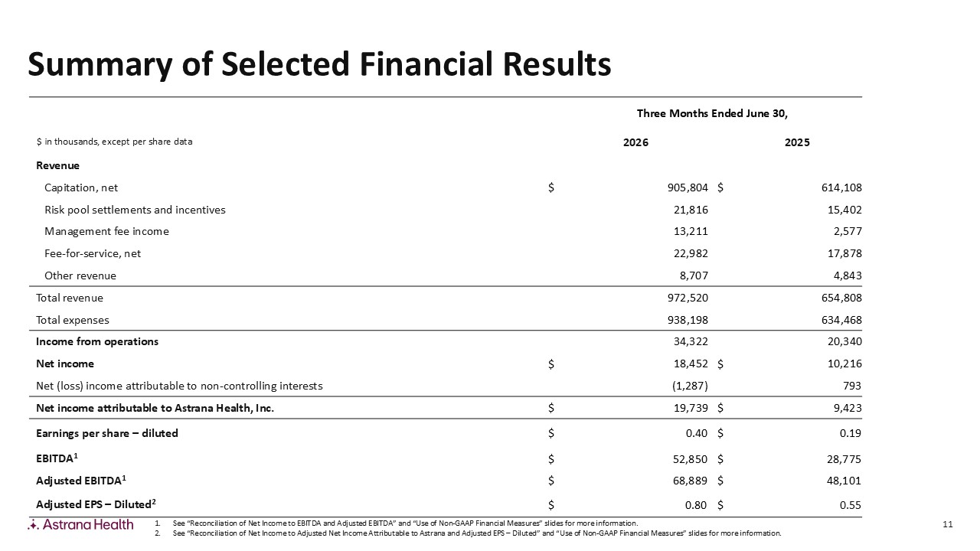This screenshot has width=980, height=551.
Task: Click the 972,520 total revenue value
Action: coord(689,298)
